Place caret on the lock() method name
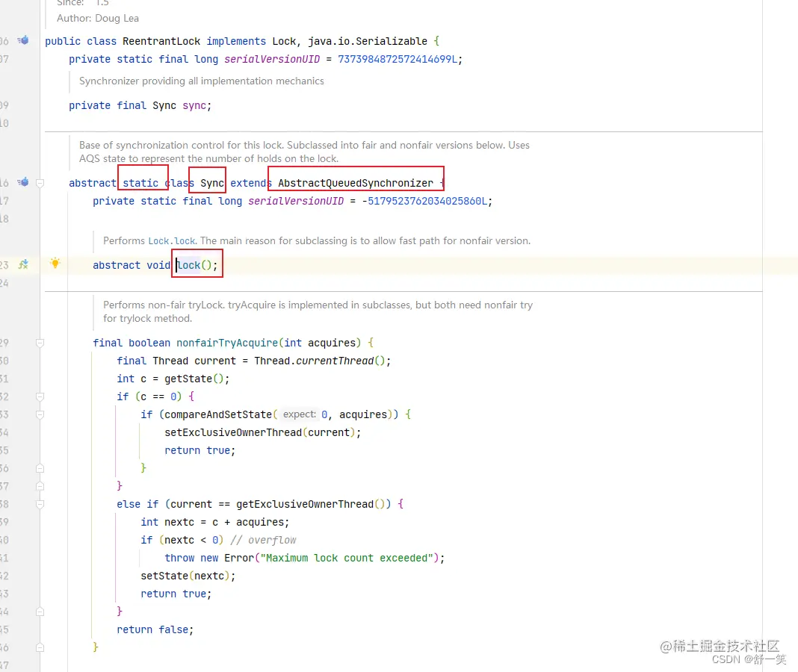The width and height of the screenshot is (798, 672). (x=189, y=265)
